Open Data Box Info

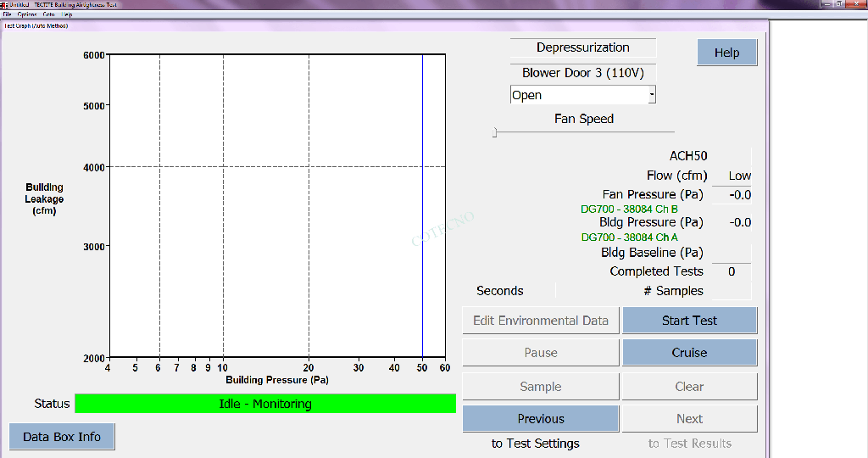click(x=62, y=437)
